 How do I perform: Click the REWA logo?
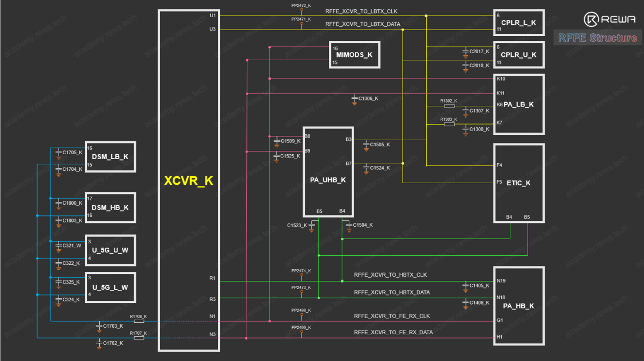[x=611, y=20]
